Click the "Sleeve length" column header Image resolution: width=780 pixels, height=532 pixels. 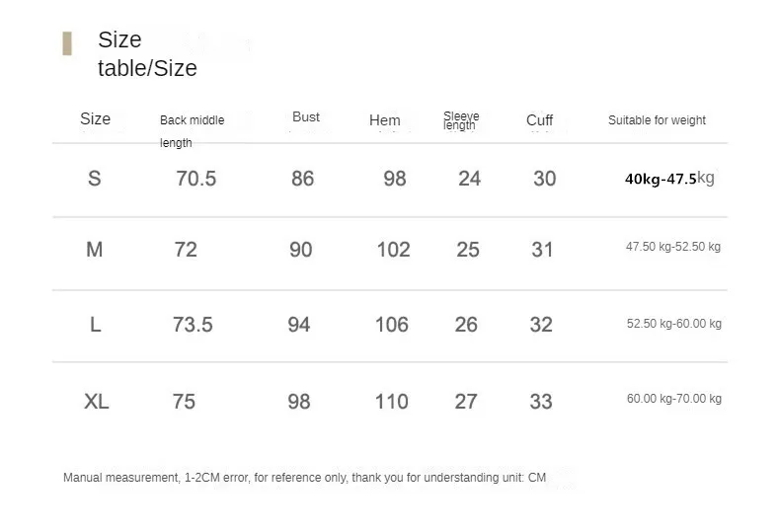[460, 120]
